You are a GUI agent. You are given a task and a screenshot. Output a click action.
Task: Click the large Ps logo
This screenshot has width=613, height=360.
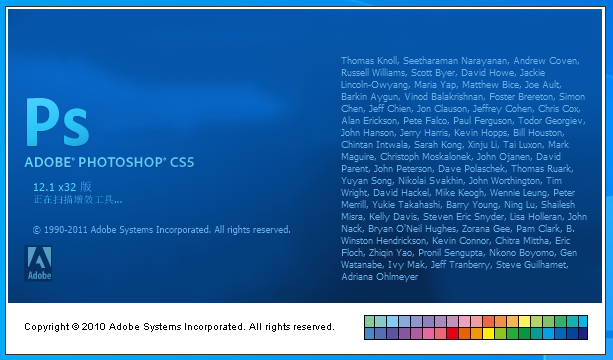click(x=57, y=122)
